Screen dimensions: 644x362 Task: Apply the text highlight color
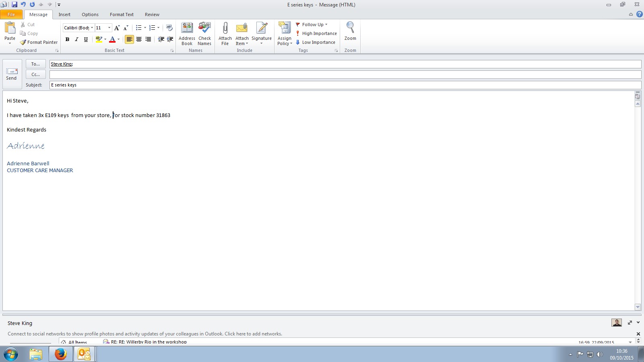99,39
